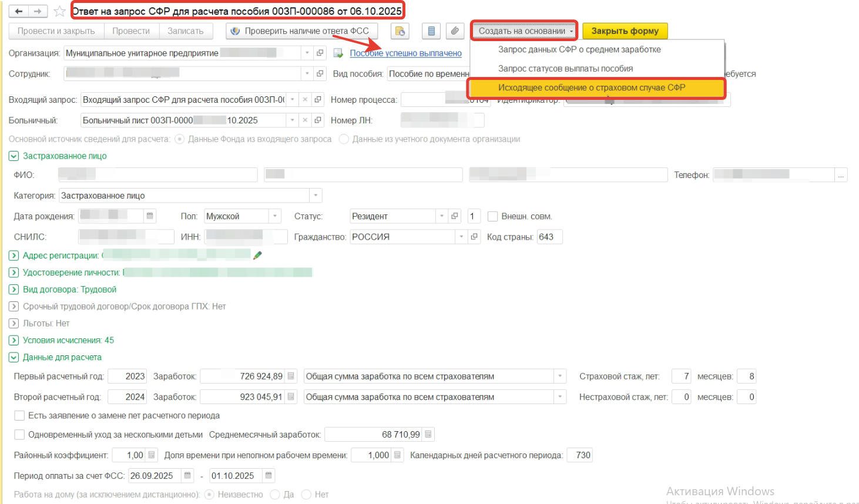
Task: Open calendar picker for Дата рождения
Action: pyautogui.click(x=150, y=216)
